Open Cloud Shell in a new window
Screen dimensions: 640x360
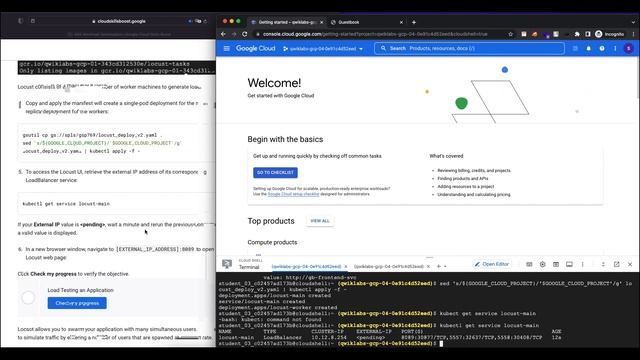[616, 264]
